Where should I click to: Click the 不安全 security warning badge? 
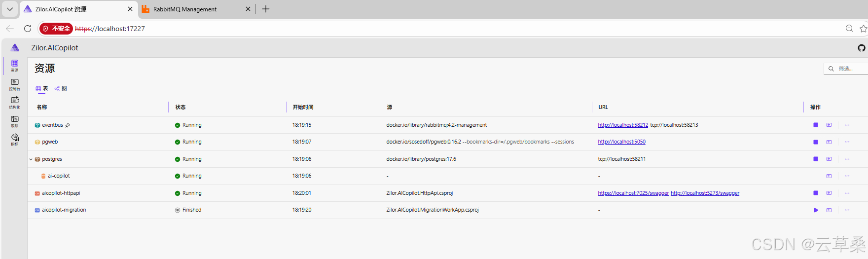tap(56, 29)
